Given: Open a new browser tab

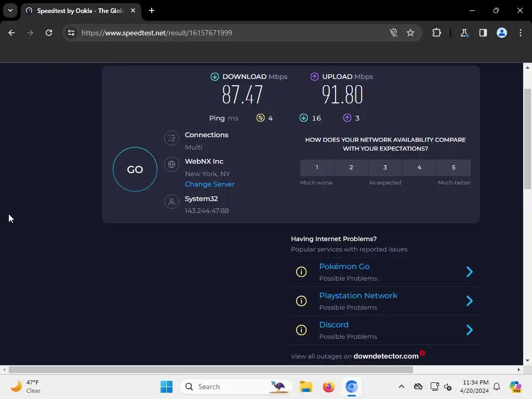Looking at the screenshot, I should 152,10.
